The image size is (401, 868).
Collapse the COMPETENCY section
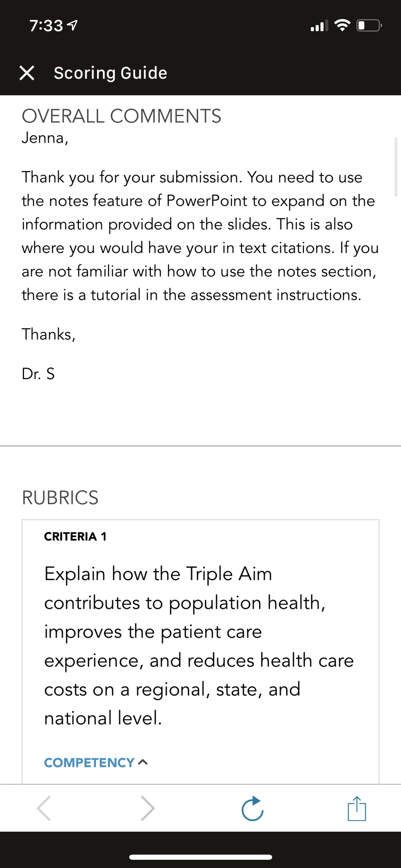(x=96, y=762)
